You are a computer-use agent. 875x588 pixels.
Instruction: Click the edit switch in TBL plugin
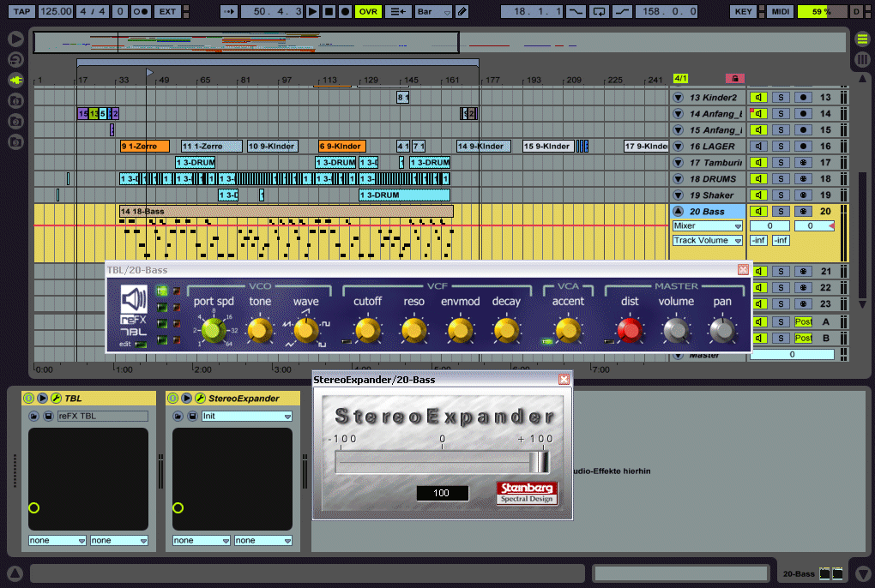tap(141, 345)
